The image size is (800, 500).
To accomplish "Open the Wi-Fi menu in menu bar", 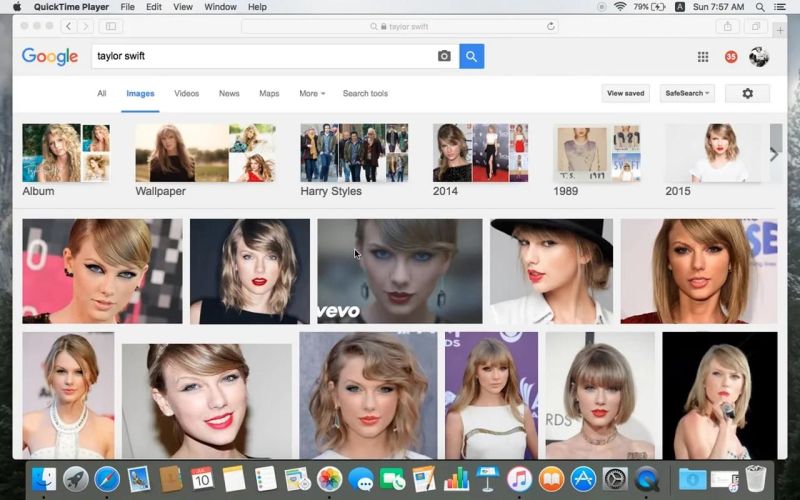I will [x=620, y=7].
